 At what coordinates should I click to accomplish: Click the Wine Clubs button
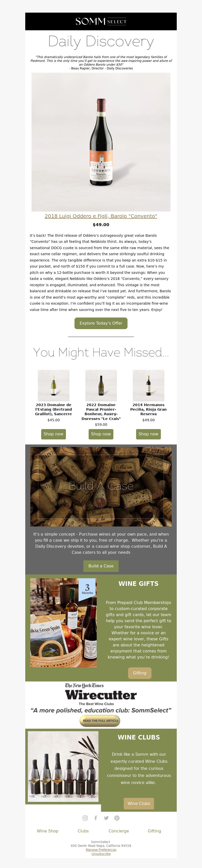[x=139, y=803]
